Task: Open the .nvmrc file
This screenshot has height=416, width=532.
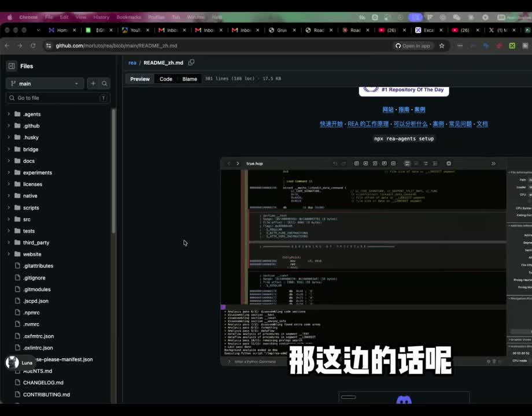Action: point(31,324)
